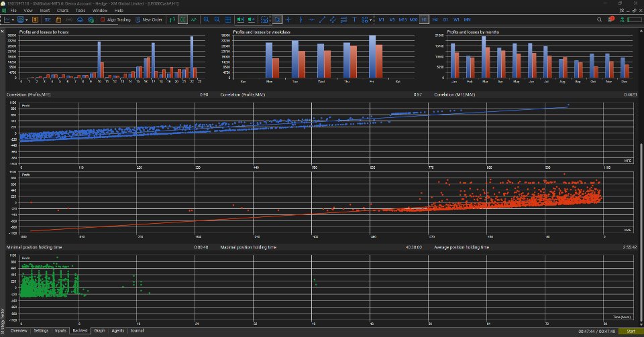Toggle chart auto scroll

pos(240,19)
